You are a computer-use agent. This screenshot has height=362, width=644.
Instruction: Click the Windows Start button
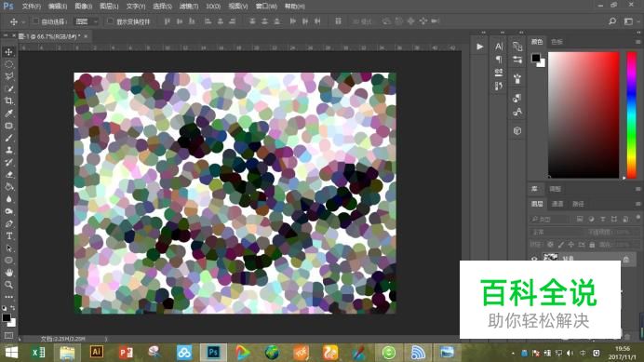click(11, 353)
